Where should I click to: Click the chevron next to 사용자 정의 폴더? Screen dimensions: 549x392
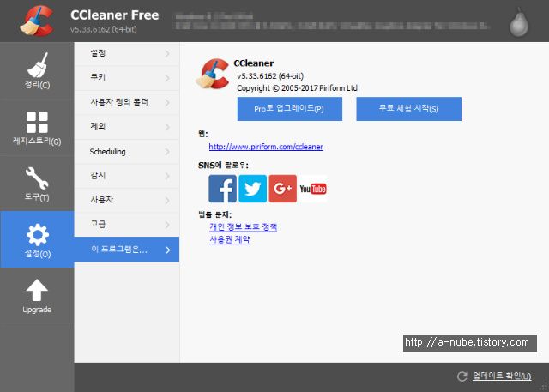(168, 103)
